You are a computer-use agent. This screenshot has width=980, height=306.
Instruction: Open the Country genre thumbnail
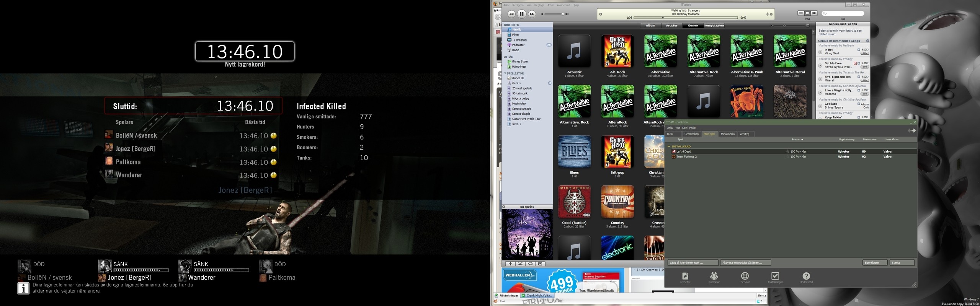tap(617, 202)
